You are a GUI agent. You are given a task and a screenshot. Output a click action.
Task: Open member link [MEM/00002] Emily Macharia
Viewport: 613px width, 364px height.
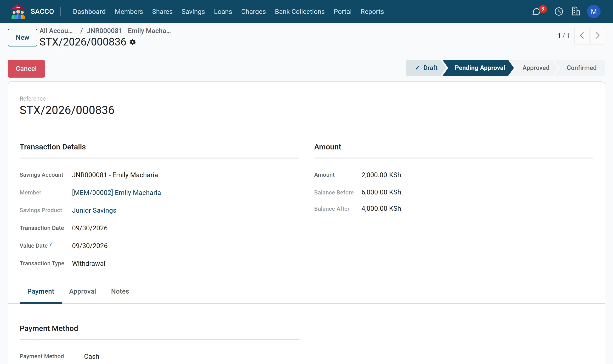[x=116, y=193]
